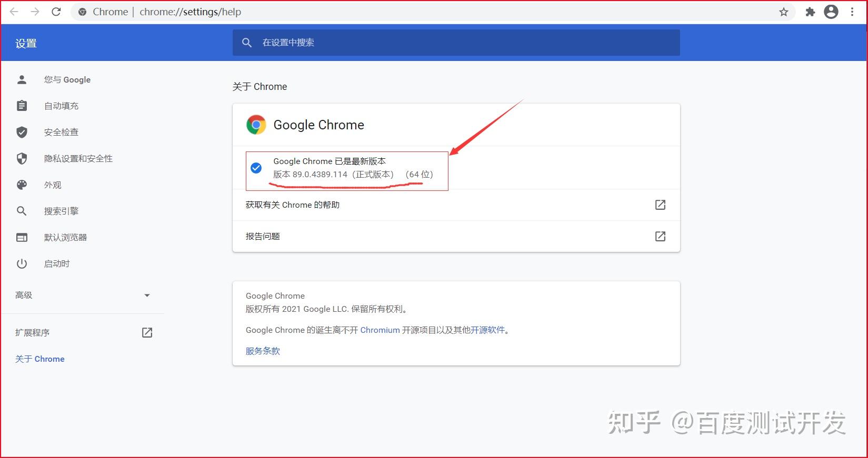Click the palette icon for 外观
Image resolution: width=868 pixels, height=458 pixels.
[22, 185]
